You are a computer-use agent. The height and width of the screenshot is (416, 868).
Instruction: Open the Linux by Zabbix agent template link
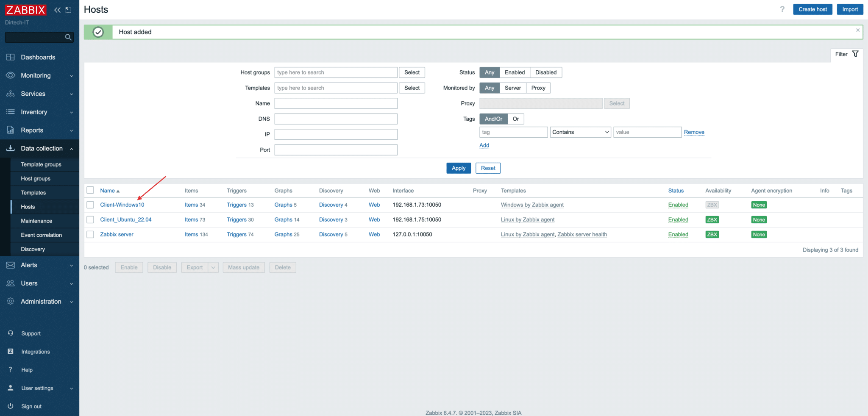(x=528, y=219)
